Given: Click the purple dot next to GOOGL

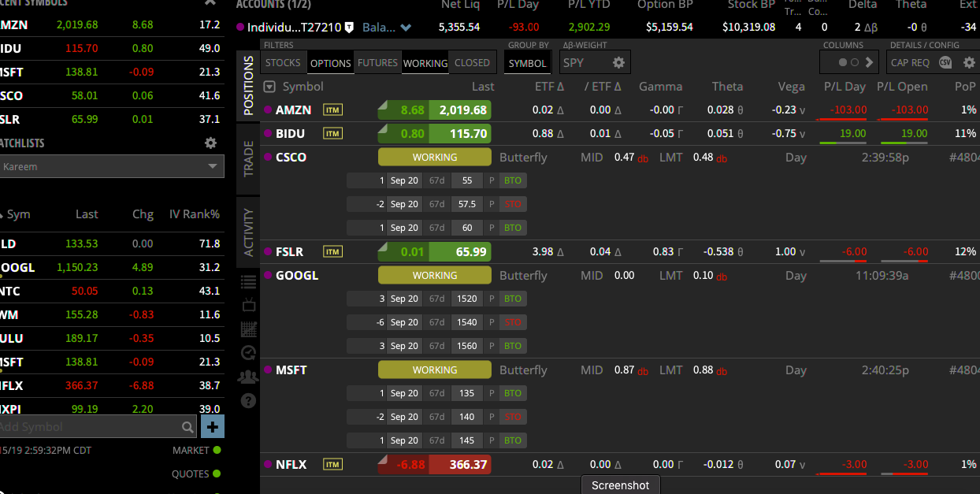Looking at the screenshot, I should pyautogui.click(x=268, y=276).
